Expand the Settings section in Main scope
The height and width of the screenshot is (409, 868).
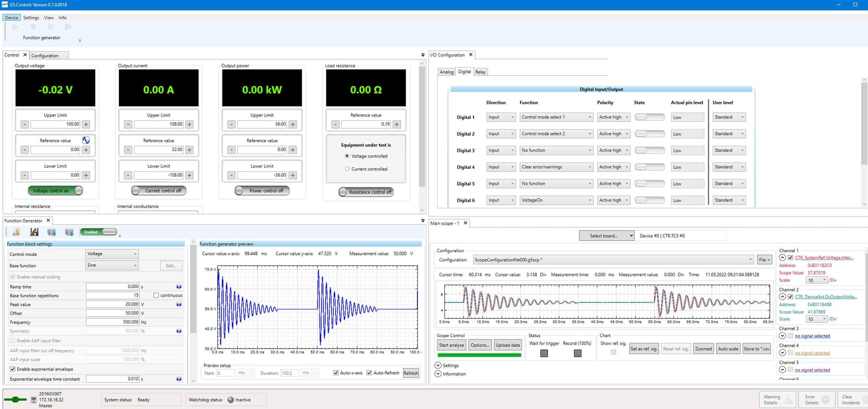coord(438,365)
